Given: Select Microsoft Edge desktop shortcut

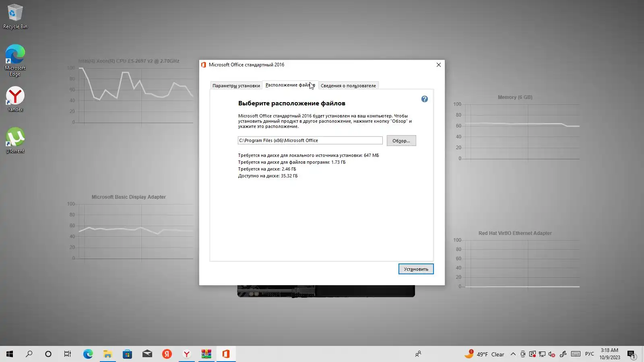Looking at the screenshot, I should pyautogui.click(x=15, y=60).
